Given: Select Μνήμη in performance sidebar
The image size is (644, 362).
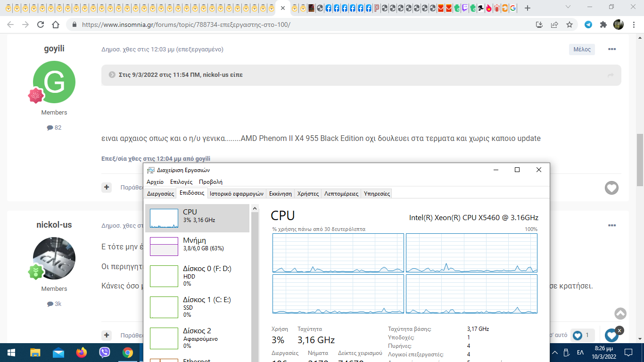Looking at the screenshot, I should 197,247.
